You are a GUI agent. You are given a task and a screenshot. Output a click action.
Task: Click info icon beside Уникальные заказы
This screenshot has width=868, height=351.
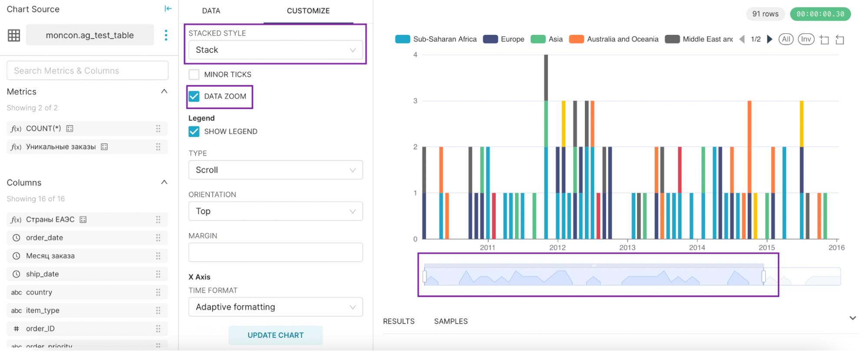click(x=104, y=147)
